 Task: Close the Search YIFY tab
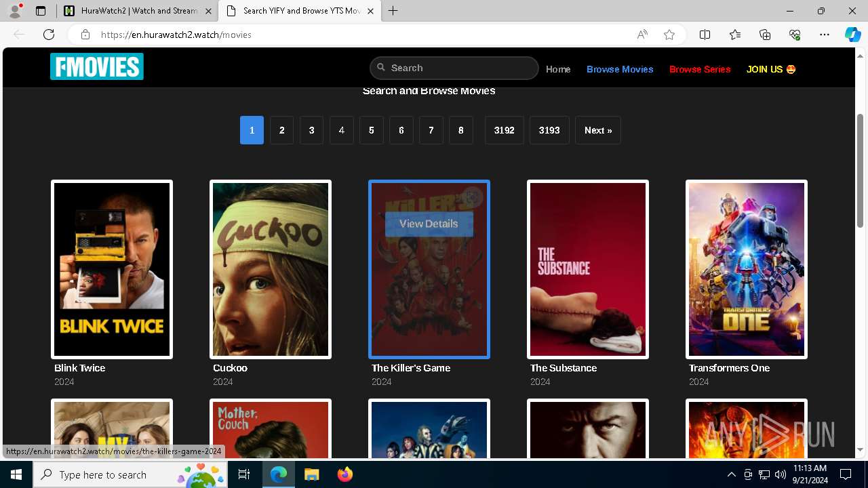[370, 11]
